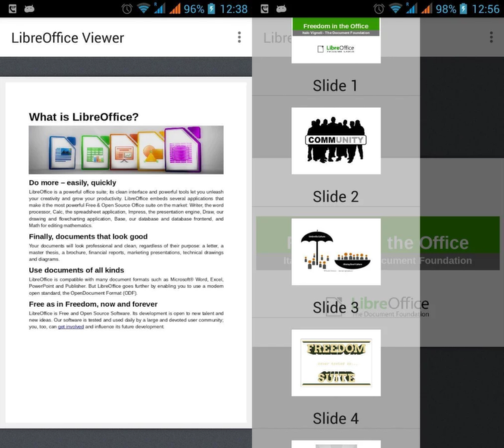Open the Slide 2 Community thumbnail
504x448 pixels.
tap(336, 141)
